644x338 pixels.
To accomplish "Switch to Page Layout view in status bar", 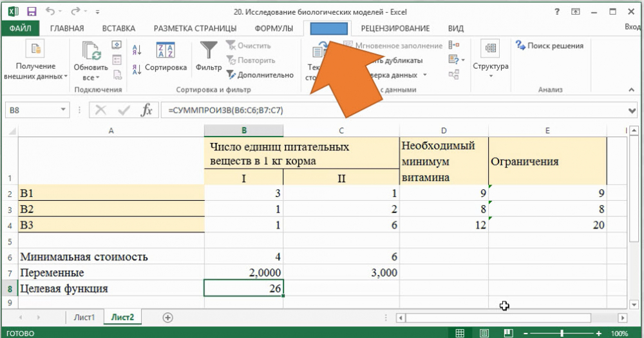I will click(484, 333).
